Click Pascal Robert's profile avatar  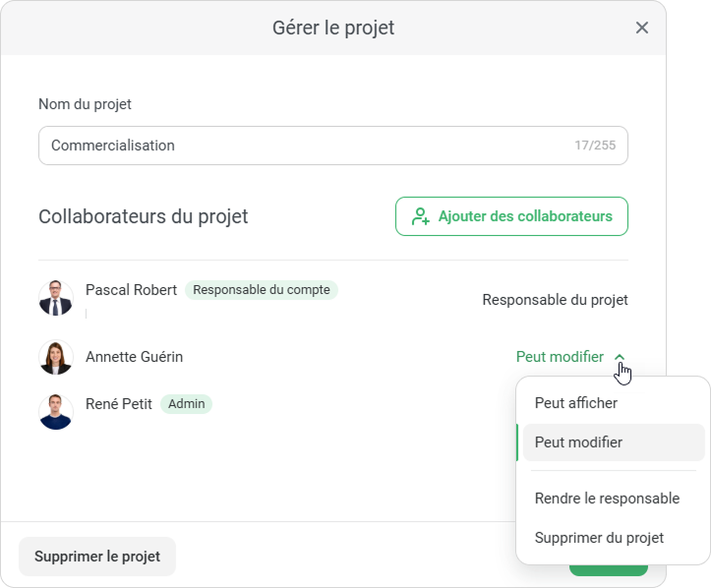coord(56,298)
